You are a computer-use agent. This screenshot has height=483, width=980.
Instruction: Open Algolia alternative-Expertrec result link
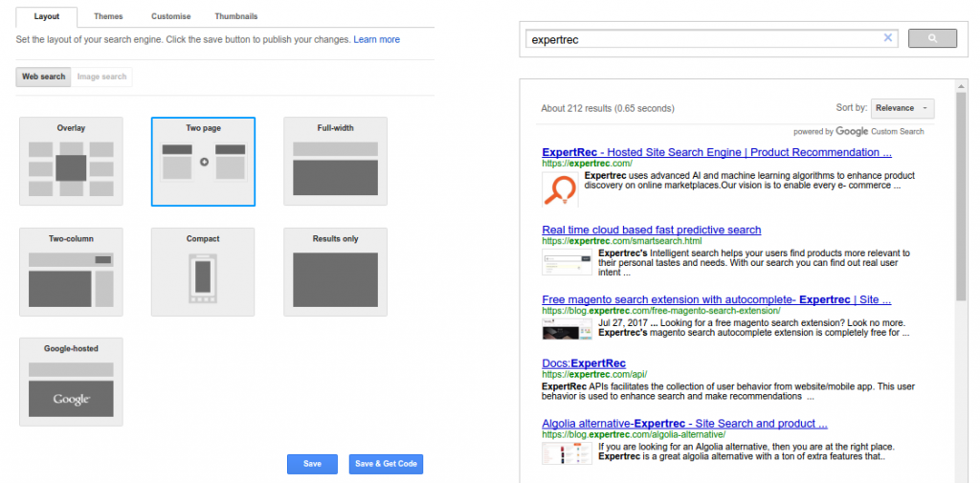pyautogui.click(x=684, y=424)
